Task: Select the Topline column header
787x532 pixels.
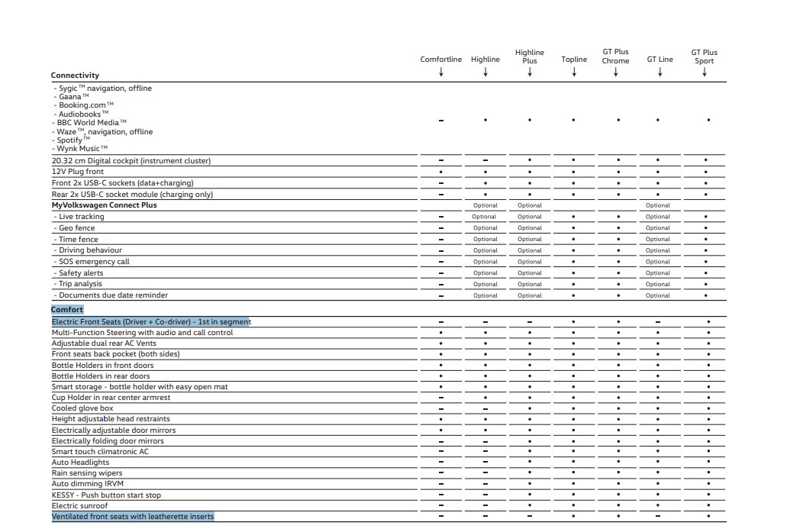Action: pos(574,60)
